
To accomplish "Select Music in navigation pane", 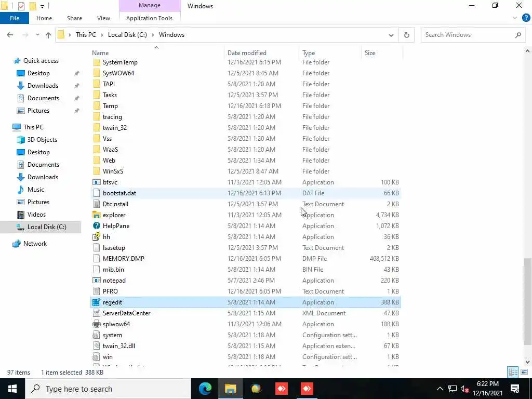I will [x=36, y=190].
